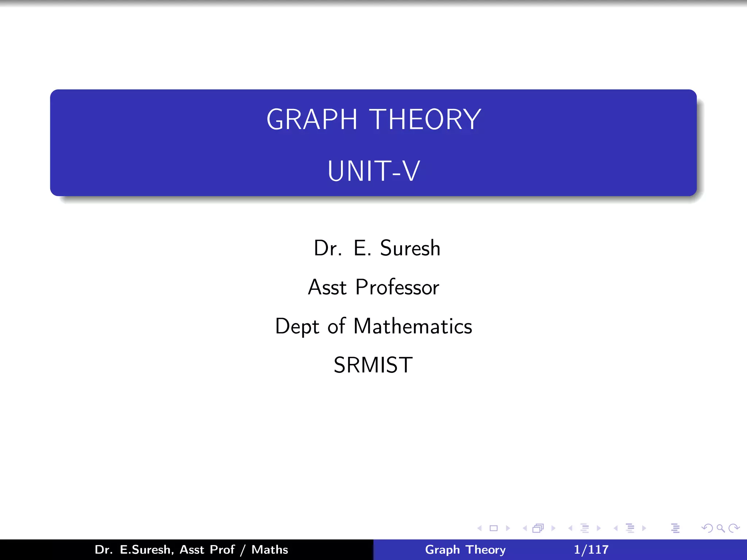The width and height of the screenshot is (747, 560).
Task: Click the section lines icon
Action: click(630, 528)
